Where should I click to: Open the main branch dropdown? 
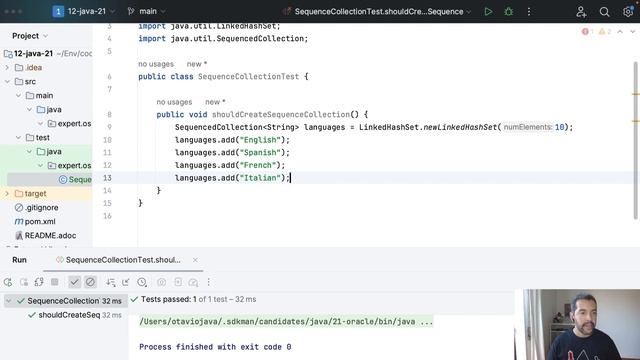click(147, 11)
